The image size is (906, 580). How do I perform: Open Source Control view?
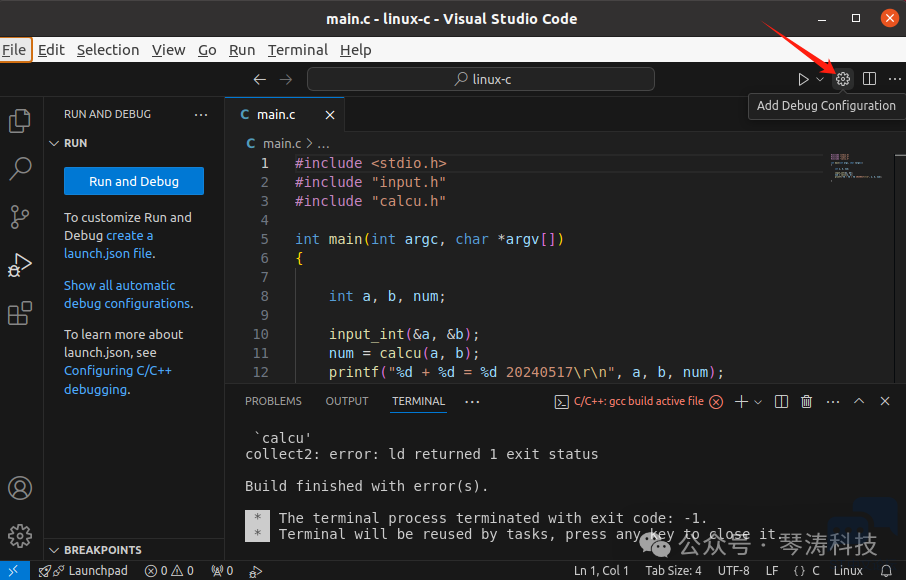tap(20, 217)
